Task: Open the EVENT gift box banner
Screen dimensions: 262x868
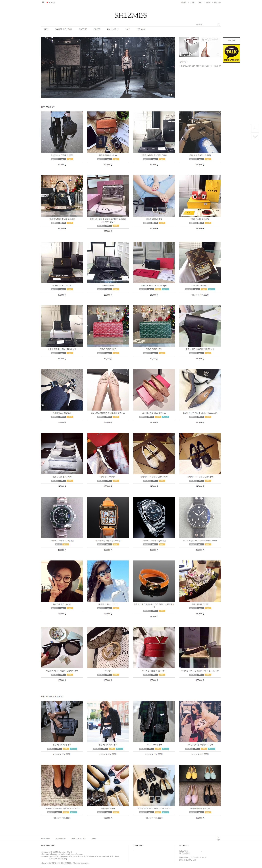Action: [x=189, y=47]
